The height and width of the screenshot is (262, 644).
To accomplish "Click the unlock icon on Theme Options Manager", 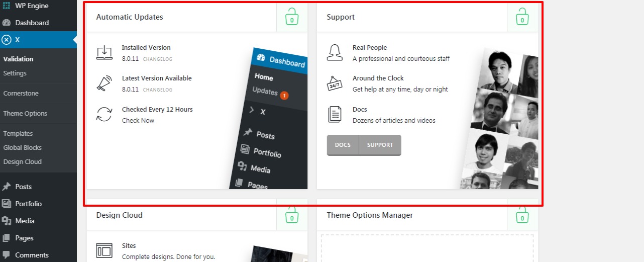I will tap(522, 214).
